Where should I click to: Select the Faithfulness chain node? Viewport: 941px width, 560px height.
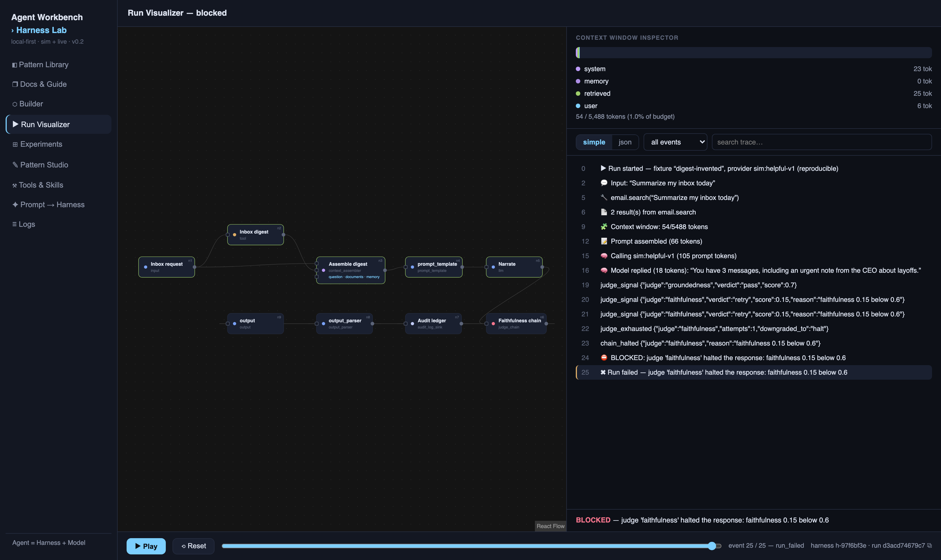pyautogui.click(x=516, y=323)
